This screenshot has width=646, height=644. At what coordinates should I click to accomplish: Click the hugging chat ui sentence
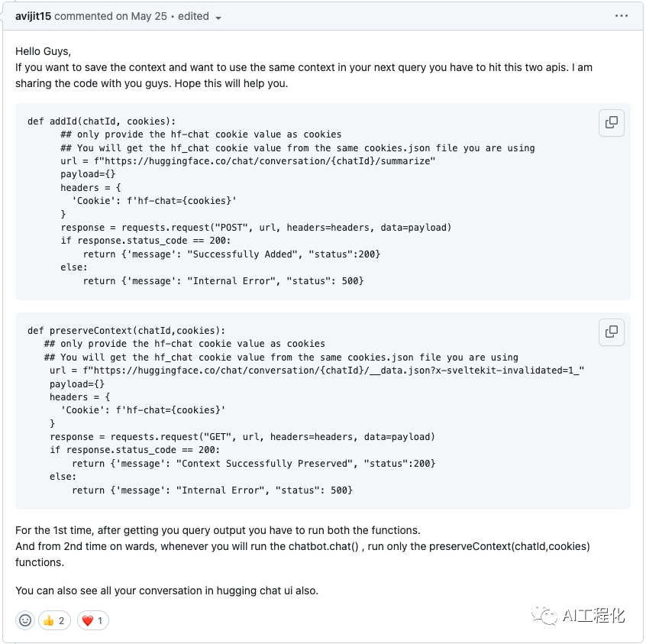click(x=166, y=591)
